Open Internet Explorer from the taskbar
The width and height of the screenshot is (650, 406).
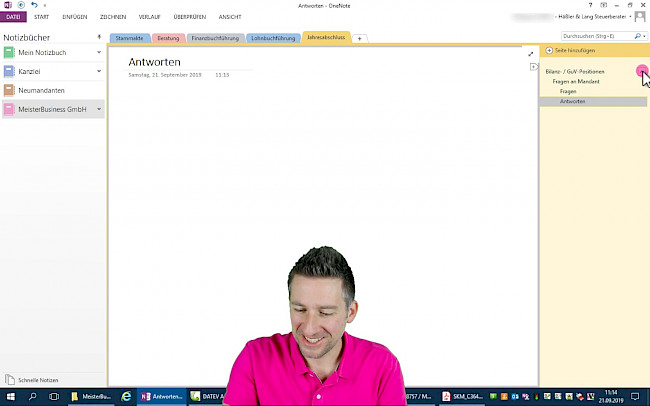(x=126, y=396)
